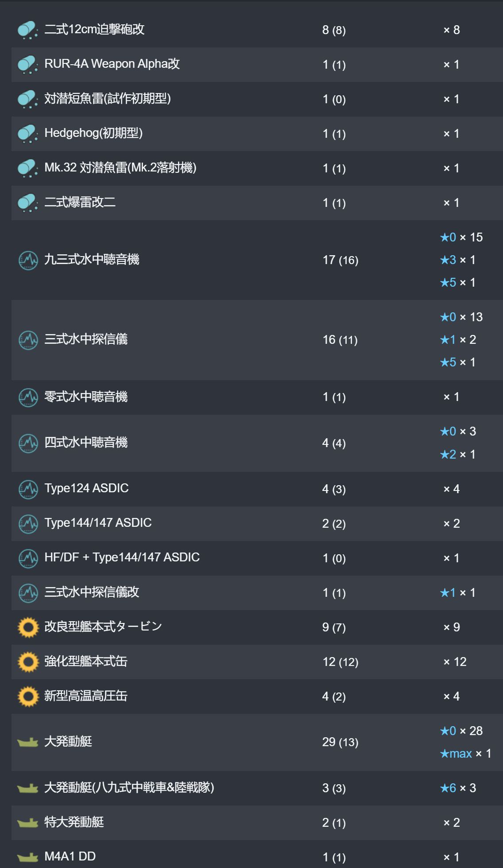Click the ★1 × 2 entry of 三式水中探信儀

point(458,340)
